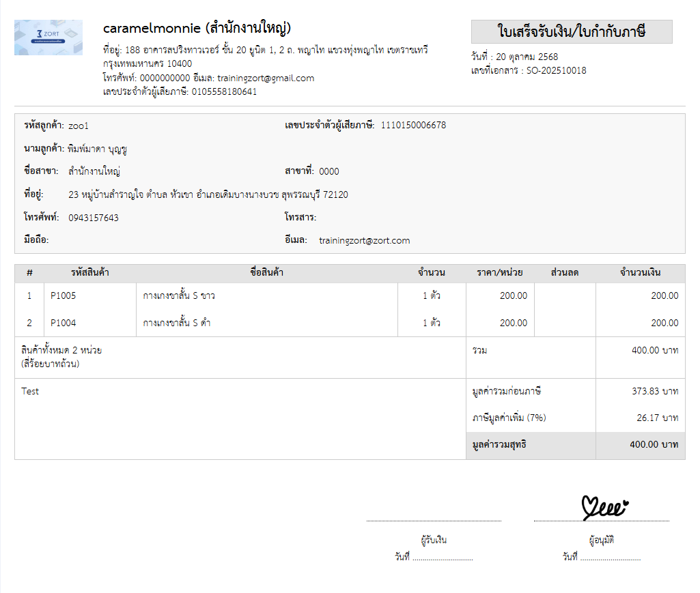Click the ZORT company logo image
This screenshot has height=593, width=700.
pyautogui.click(x=48, y=38)
